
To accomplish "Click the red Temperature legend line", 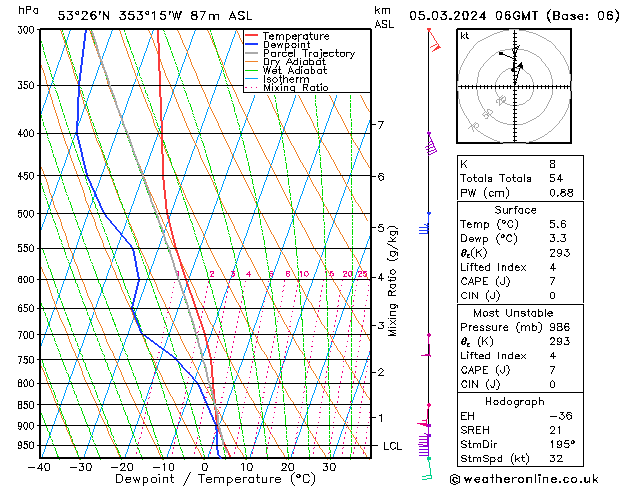I will (252, 35).
